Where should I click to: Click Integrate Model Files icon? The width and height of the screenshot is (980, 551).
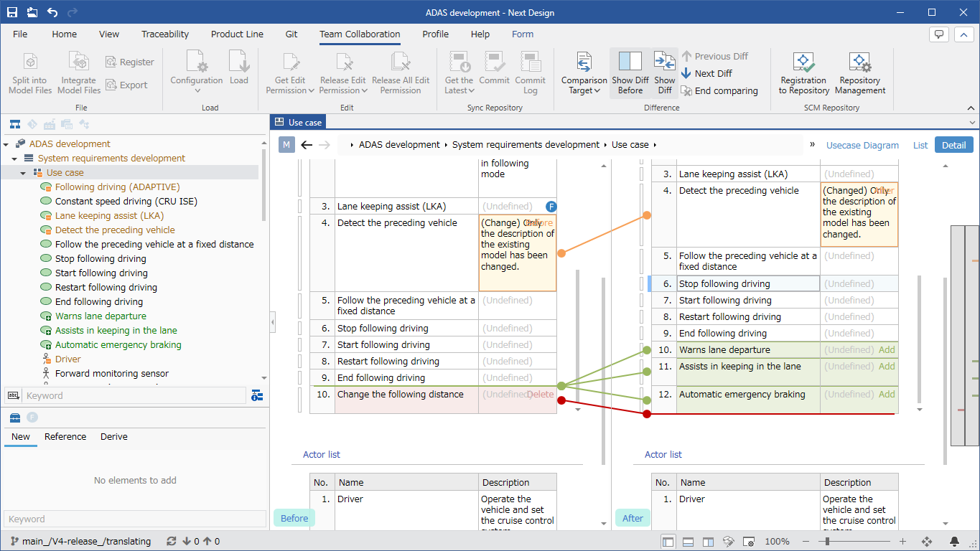coord(78,61)
